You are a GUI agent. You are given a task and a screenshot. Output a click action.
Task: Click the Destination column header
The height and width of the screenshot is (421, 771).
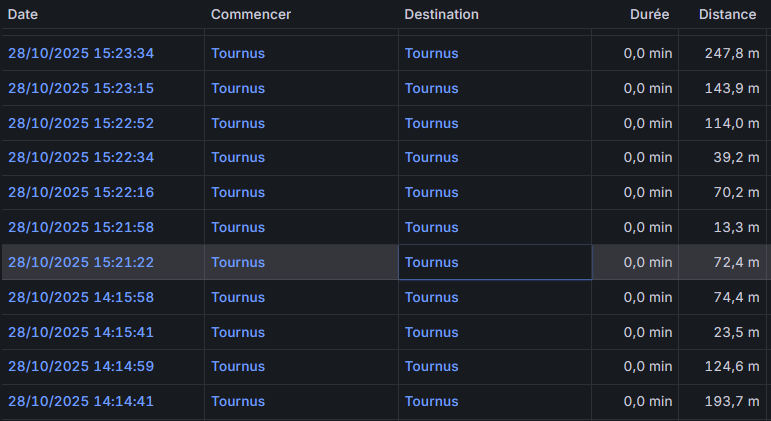coord(441,15)
